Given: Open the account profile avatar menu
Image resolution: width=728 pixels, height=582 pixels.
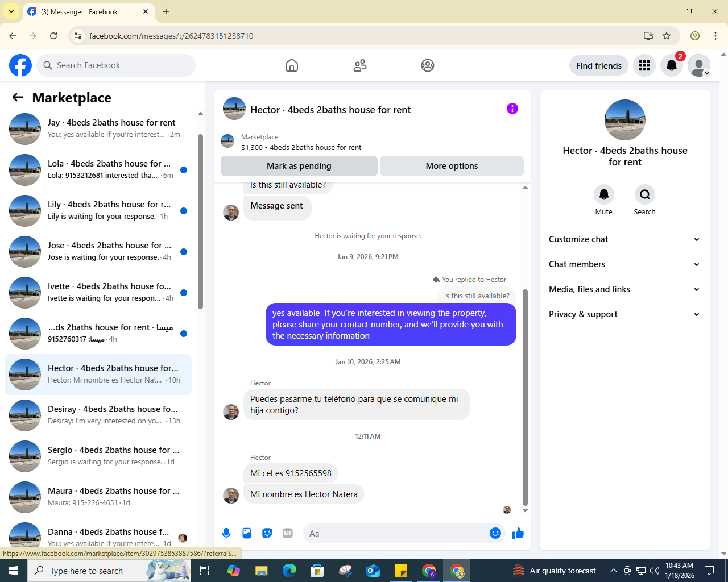Looking at the screenshot, I should click(x=699, y=65).
